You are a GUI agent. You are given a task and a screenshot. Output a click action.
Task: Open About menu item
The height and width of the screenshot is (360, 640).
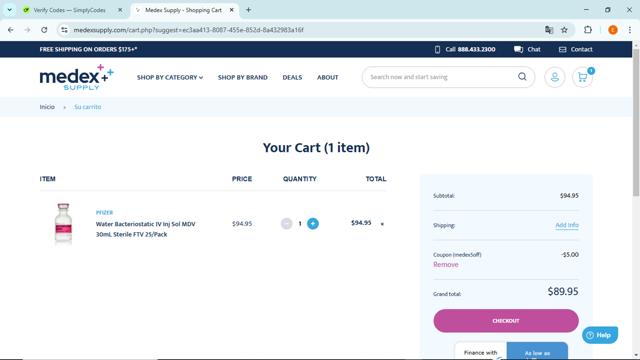328,77
